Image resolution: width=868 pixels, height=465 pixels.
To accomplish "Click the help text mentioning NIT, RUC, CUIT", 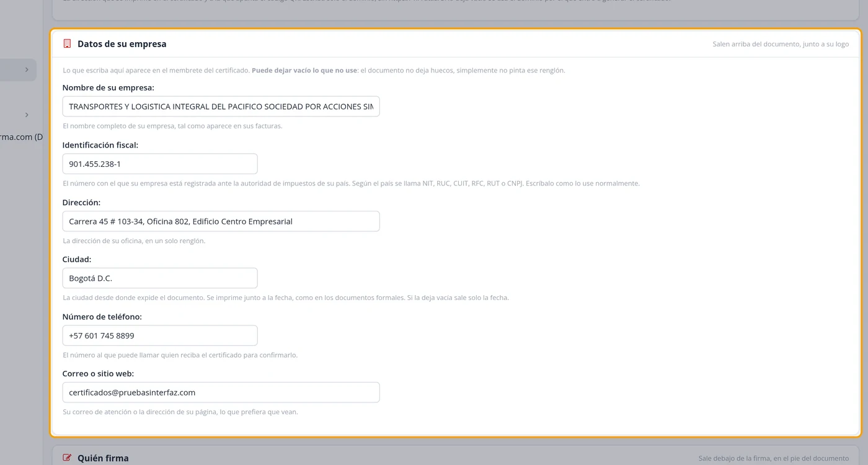I will [351, 184].
